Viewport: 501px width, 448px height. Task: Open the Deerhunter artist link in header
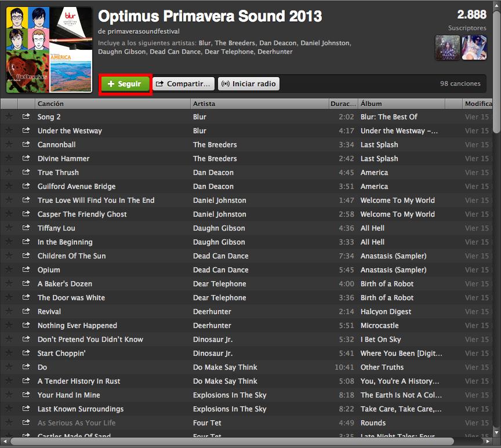(x=275, y=52)
